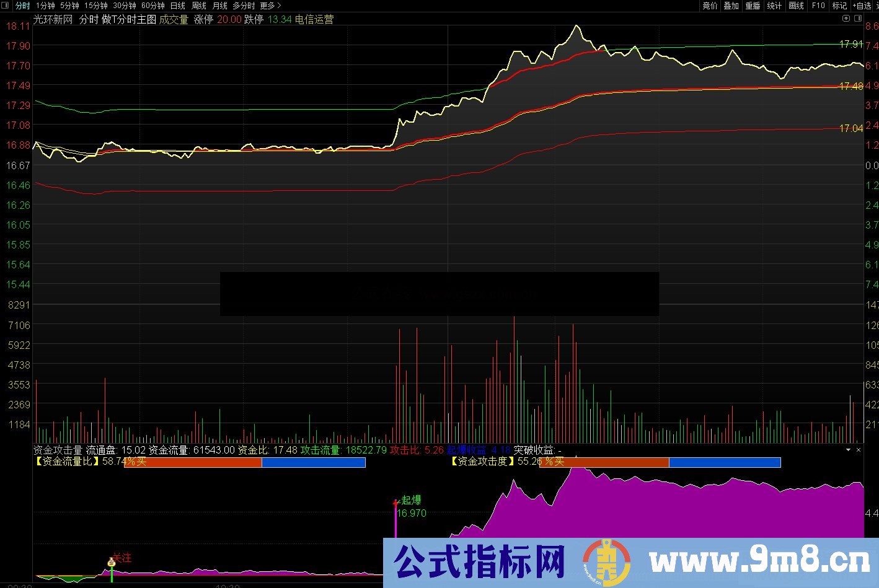The image size is (879, 588).
Task: Toggle the 成交量 volume overlay label
Action: [174, 19]
